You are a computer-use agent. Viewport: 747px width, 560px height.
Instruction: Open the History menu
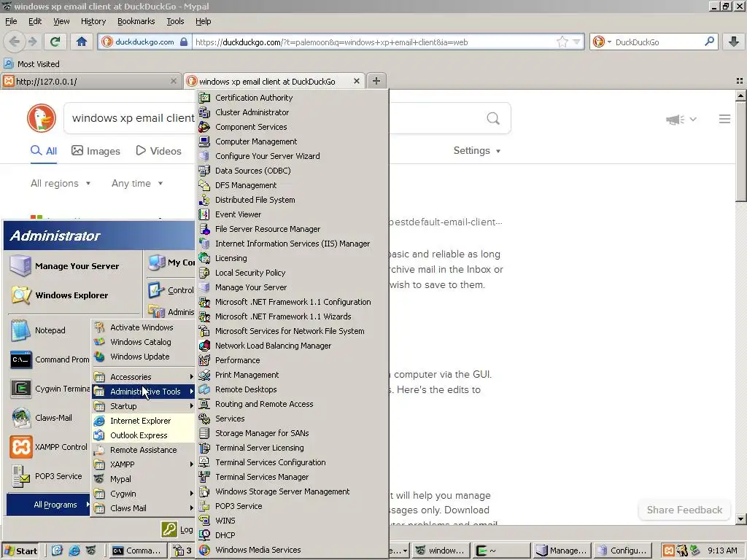coord(93,21)
